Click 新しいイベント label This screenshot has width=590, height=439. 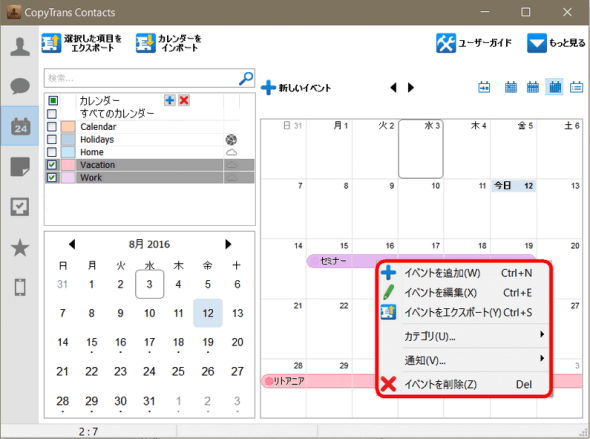305,88
